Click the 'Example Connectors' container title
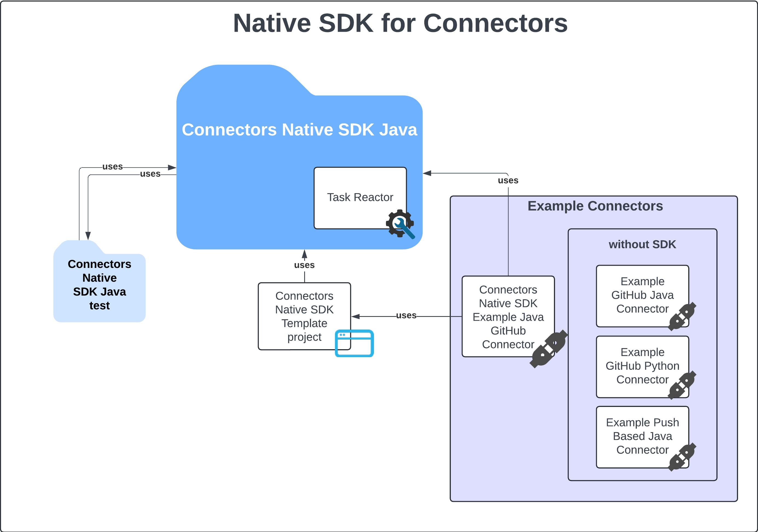Screen dimensions: 758x532 click(595, 206)
